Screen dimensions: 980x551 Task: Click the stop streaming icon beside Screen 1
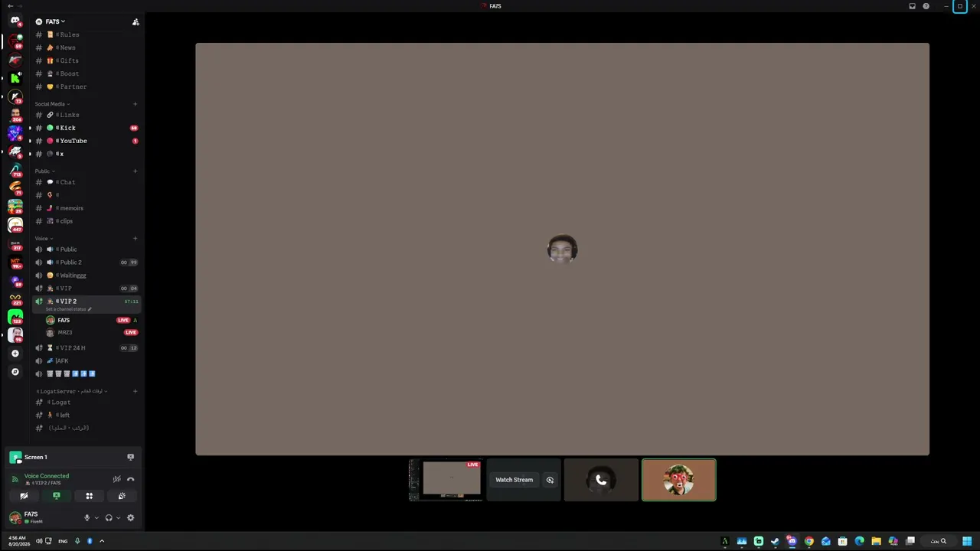130,457
